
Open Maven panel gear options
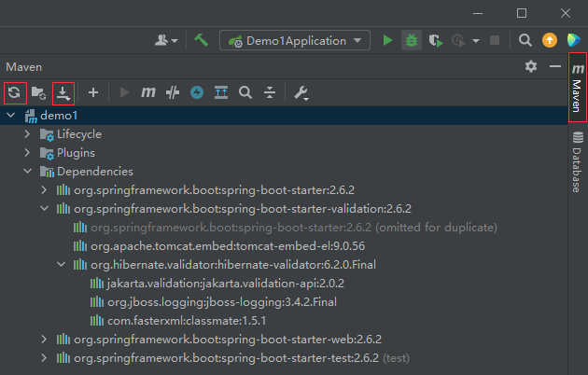coord(531,66)
